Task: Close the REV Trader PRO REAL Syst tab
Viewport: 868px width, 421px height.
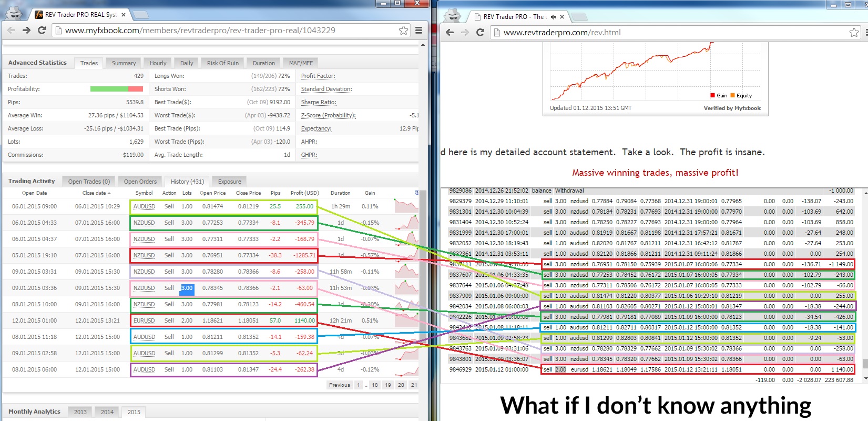Action: [124, 15]
